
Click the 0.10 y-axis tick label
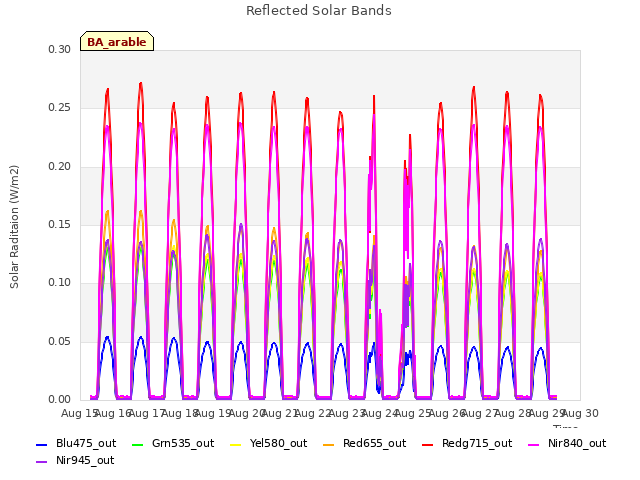click(x=60, y=282)
